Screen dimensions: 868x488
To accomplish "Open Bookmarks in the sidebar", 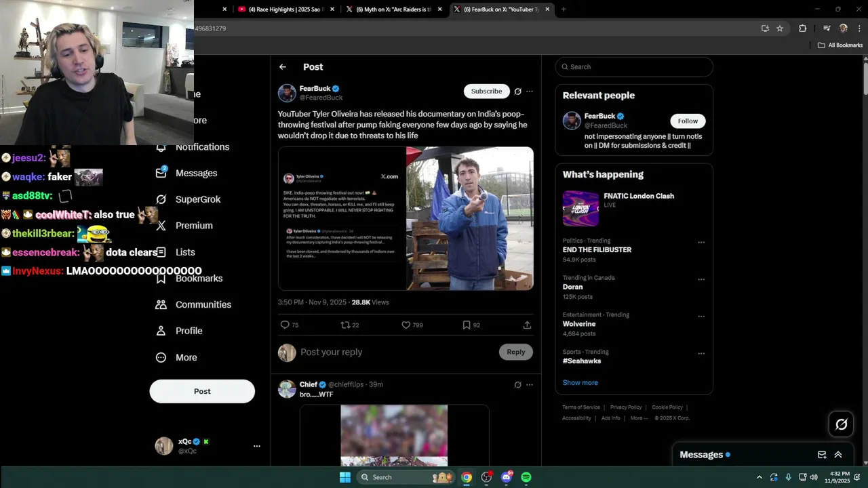I will [189, 279].
